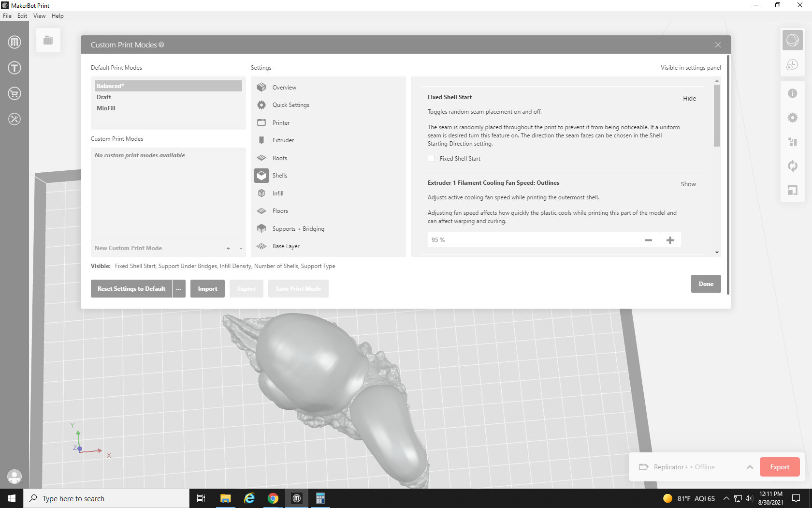Open Windows Start menu
This screenshot has width=812, height=508.
coord(12,498)
